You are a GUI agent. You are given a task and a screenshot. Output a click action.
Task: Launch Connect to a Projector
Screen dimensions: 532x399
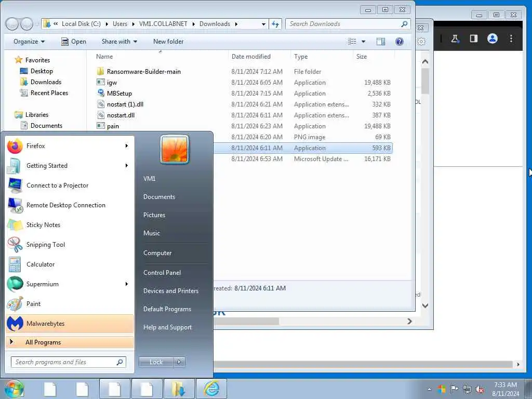tap(70, 185)
